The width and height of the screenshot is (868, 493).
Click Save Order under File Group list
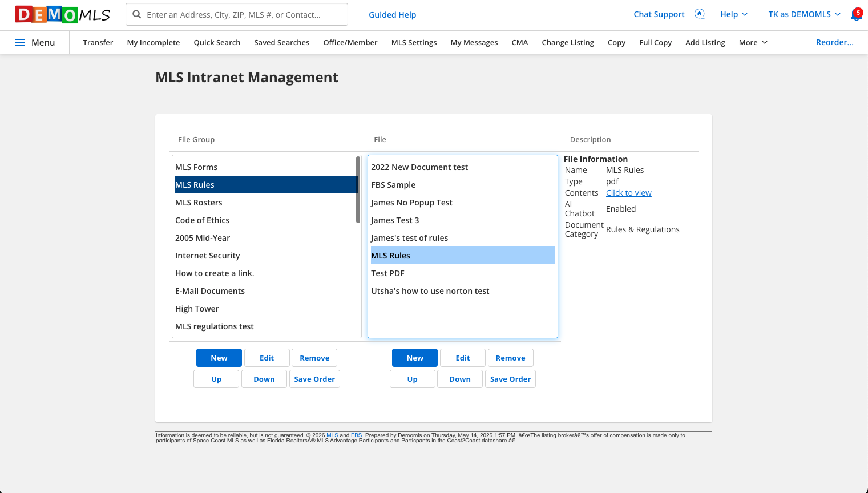point(314,379)
